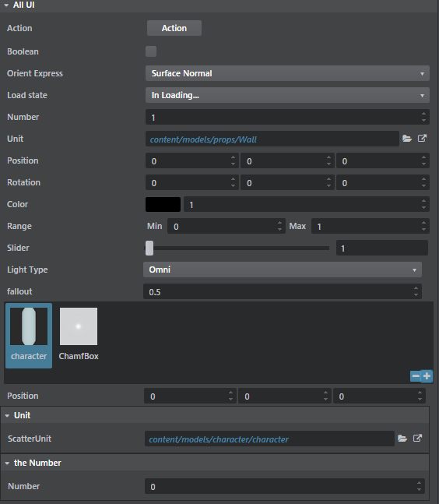439x504 pixels.
Task: Open ScatterUnit character resource externally
Action: (x=417, y=439)
